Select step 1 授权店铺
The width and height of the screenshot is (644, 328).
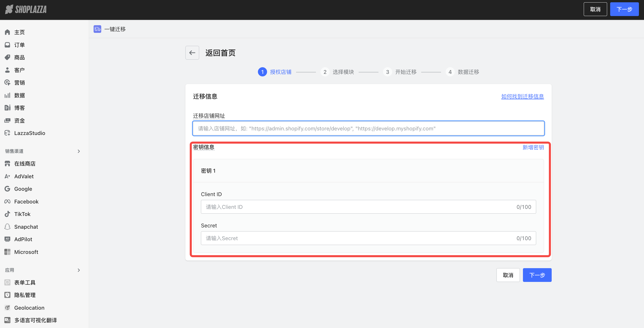point(275,72)
